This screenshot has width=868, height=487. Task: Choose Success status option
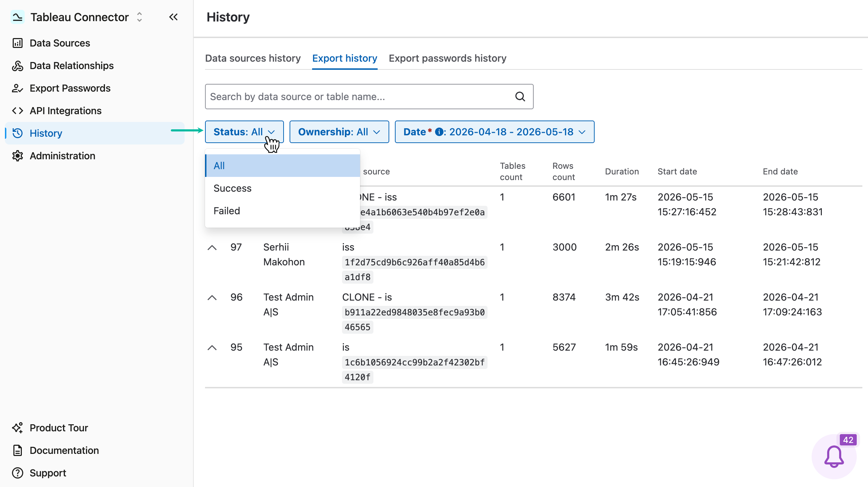(283, 188)
